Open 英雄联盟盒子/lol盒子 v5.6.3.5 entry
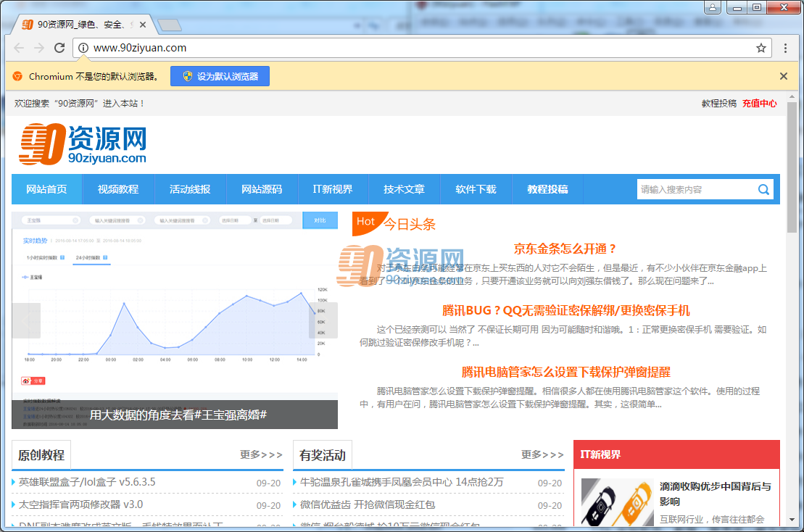The width and height of the screenshot is (804, 532). pos(87,482)
